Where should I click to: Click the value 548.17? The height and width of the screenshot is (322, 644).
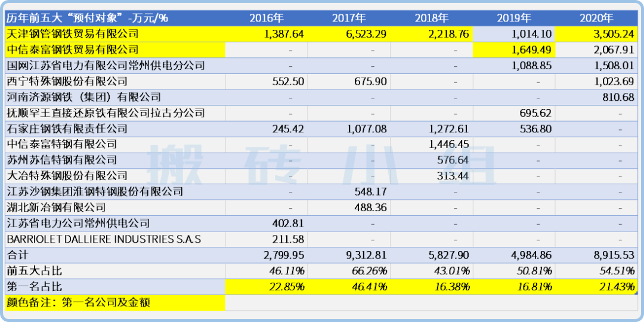tap(371, 192)
